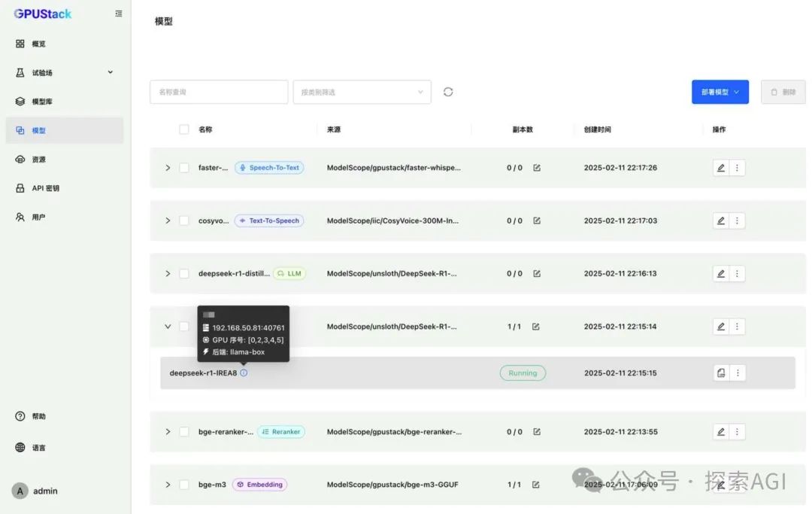Open the 按类别筛选 category filter dropdown
812x514 pixels.
362,91
